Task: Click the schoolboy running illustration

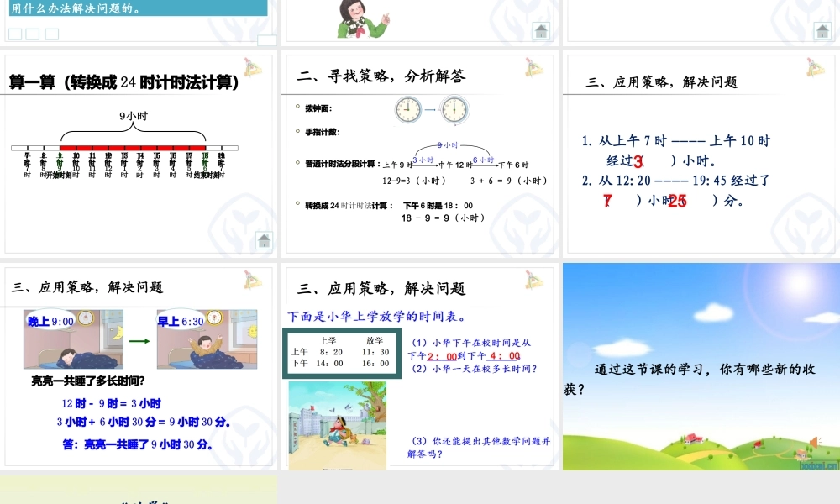Action: (338, 426)
